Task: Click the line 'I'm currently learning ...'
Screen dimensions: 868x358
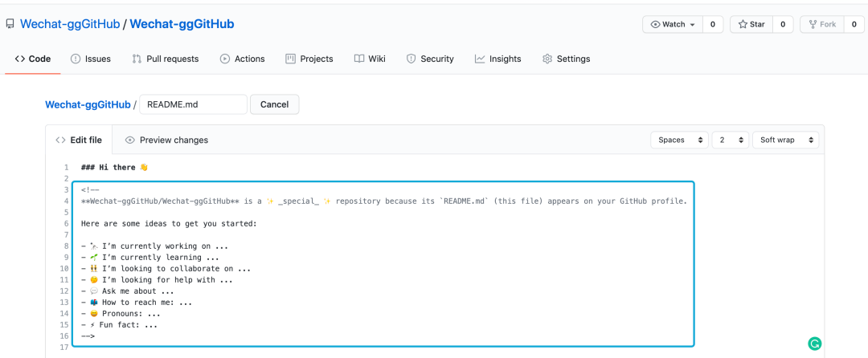Action: pos(150,258)
